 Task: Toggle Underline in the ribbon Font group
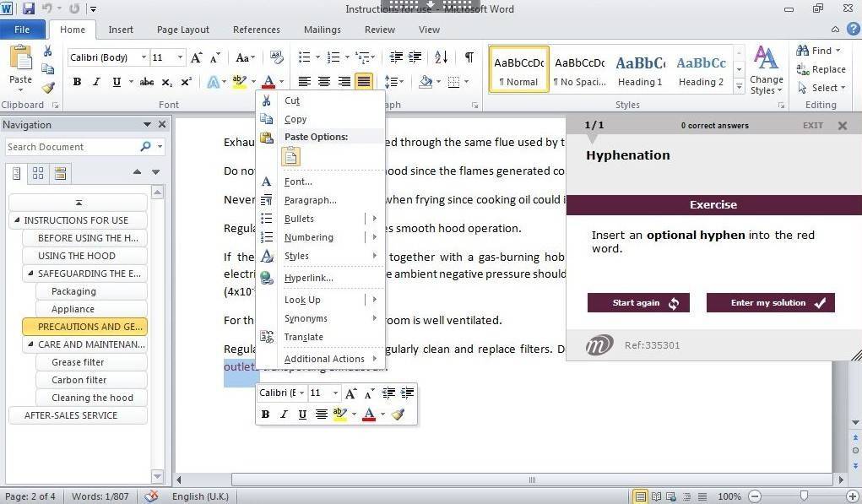tap(117, 82)
